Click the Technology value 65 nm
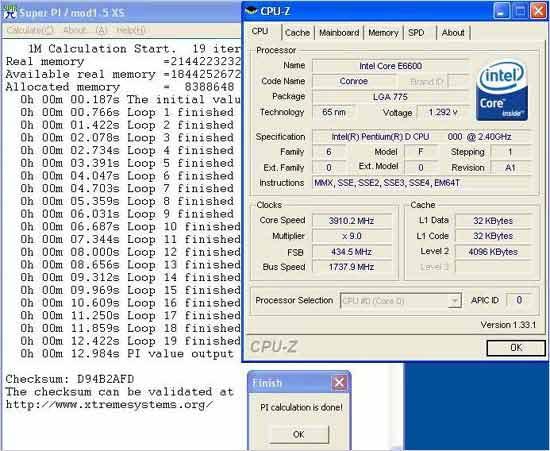 click(x=334, y=112)
